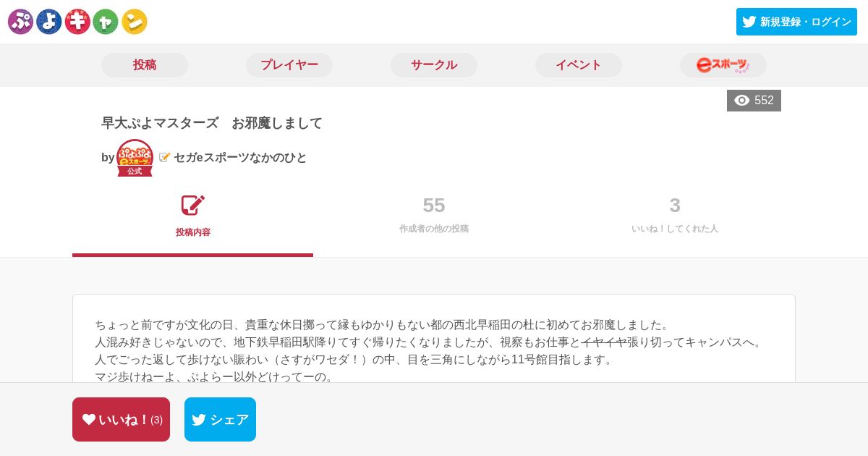The height and width of the screenshot is (456, 868).
Task: Open the 投稿 navigation item
Action: tap(145, 65)
